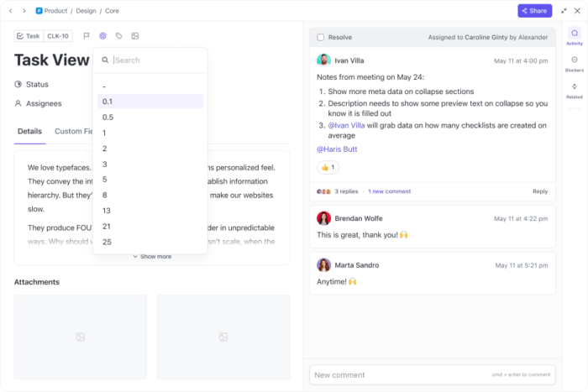Click the sprint points icon

point(102,36)
